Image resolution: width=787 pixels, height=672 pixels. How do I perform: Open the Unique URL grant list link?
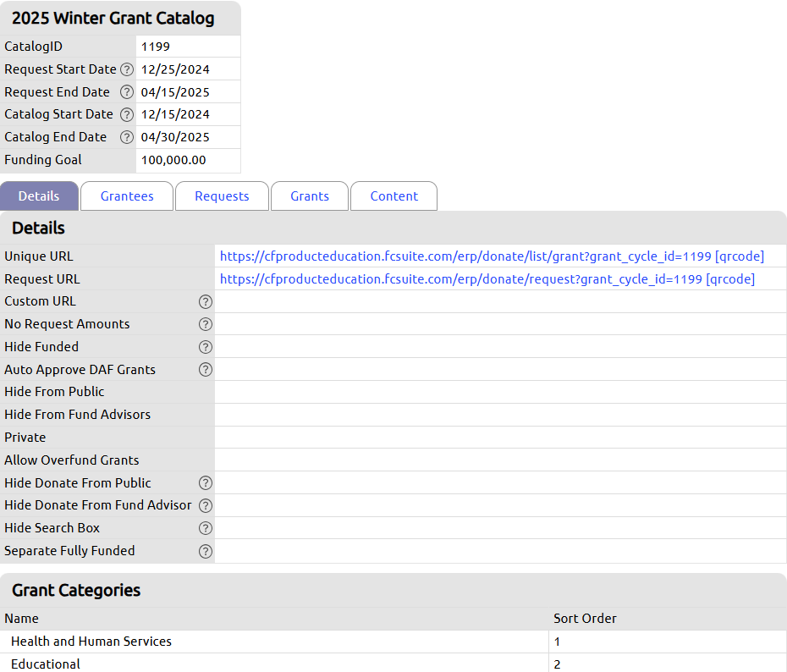pos(465,256)
